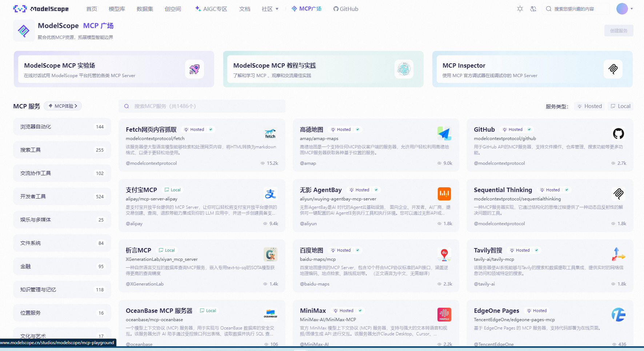Open the Sequential Thinking service title

(x=503, y=190)
